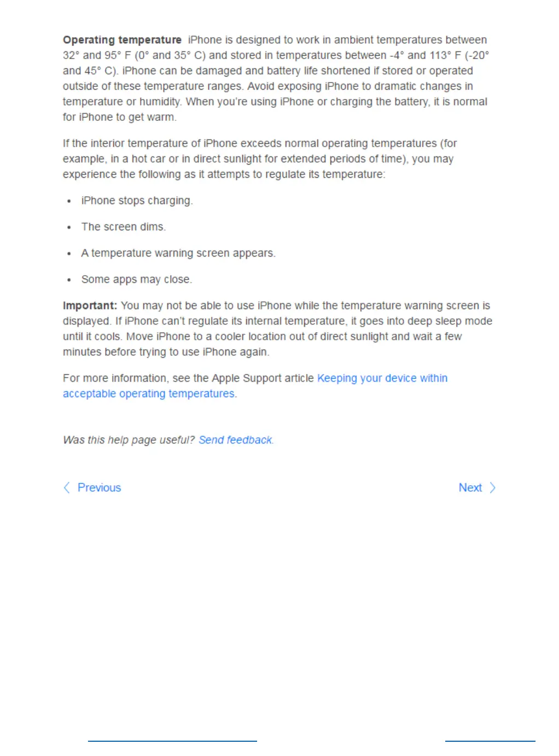The image size is (559, 756).
Task: Click the 'Some apps may close' bullet
Action: point(136,279)
